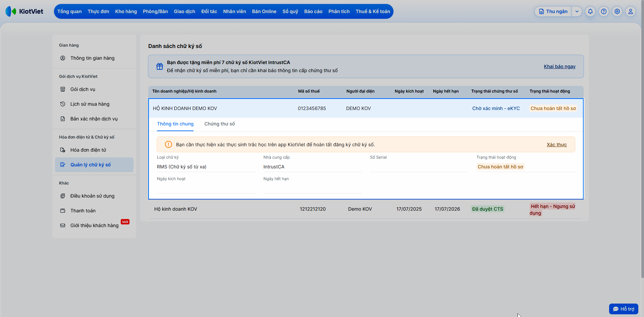Open the Hỗ trợ chat button
The width and height of the screenshot is (644, 317).
tap(624, 309)
